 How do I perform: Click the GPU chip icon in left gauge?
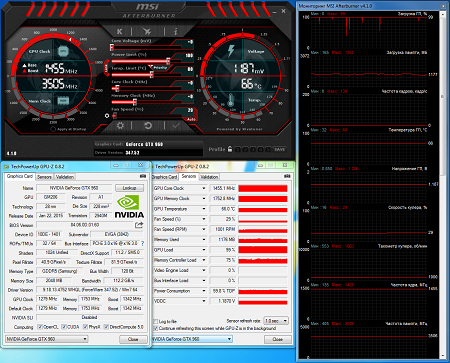click(63, 51)
